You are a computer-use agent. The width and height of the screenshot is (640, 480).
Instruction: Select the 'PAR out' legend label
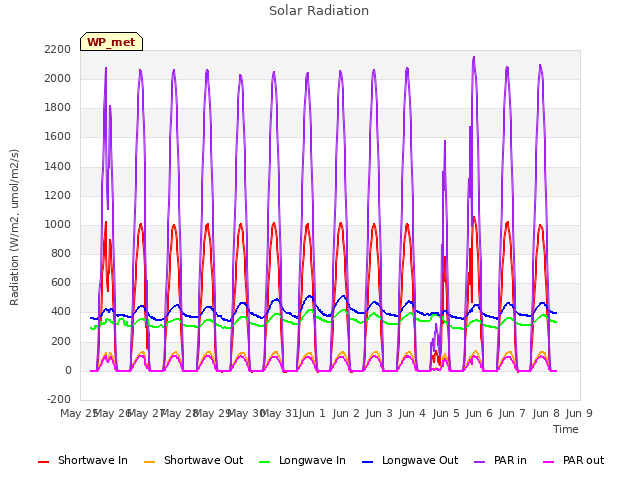(x=583, y=460)
